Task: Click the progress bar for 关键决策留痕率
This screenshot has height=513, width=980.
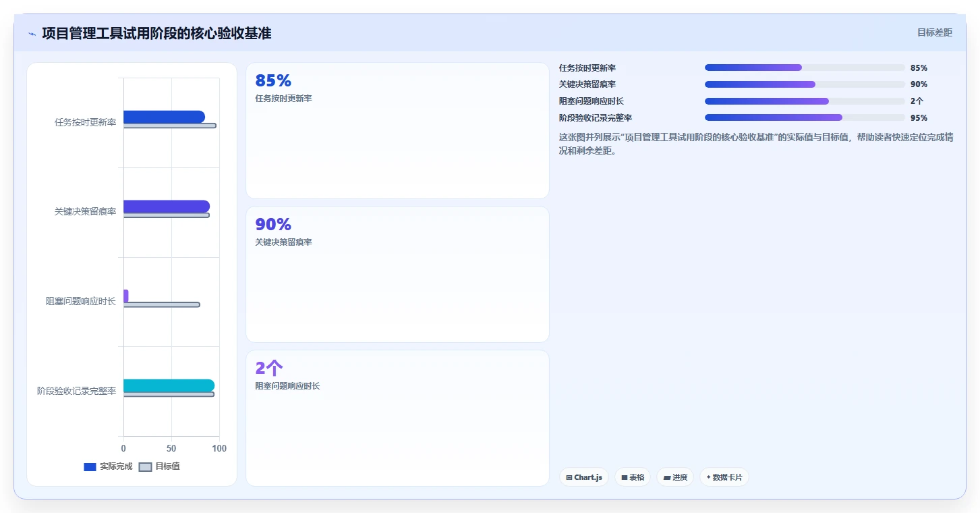Action: (805, 84)
